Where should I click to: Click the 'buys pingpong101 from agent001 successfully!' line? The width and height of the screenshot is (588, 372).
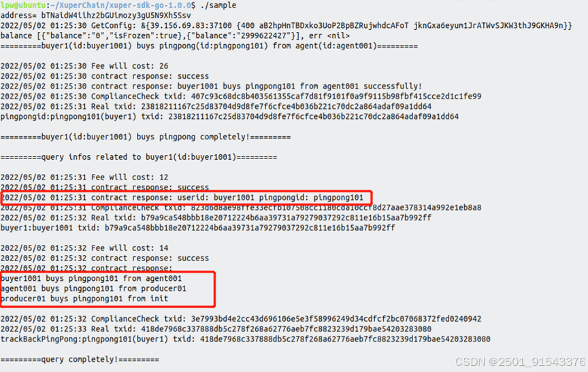point(211,86)
